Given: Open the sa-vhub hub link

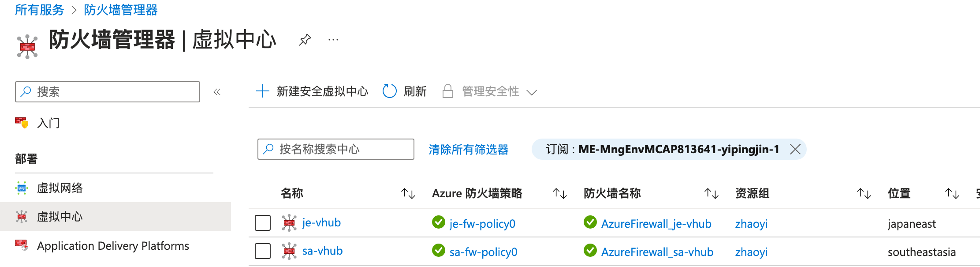Looking at the screenshot, I should click(x=322, y=251).
